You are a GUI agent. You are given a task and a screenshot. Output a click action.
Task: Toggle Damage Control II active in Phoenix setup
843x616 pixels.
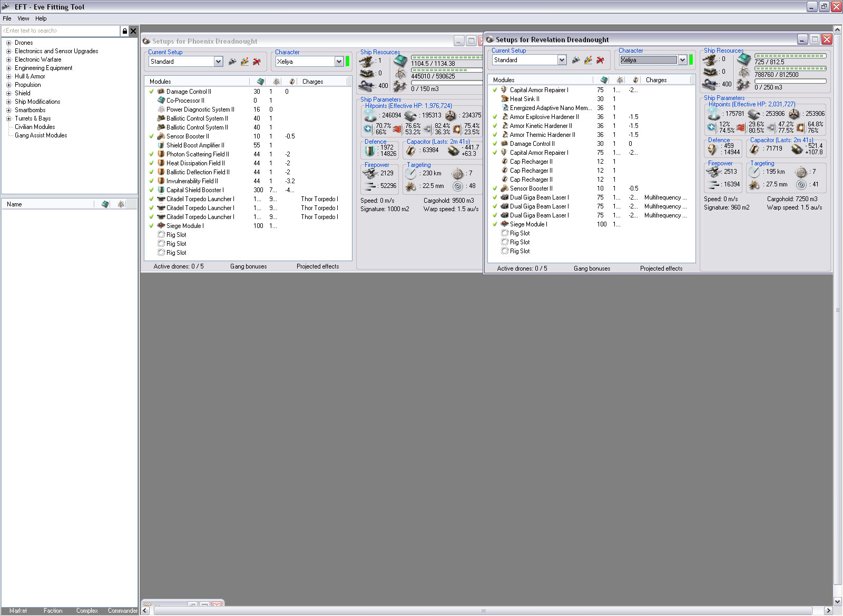pos(152,92)
